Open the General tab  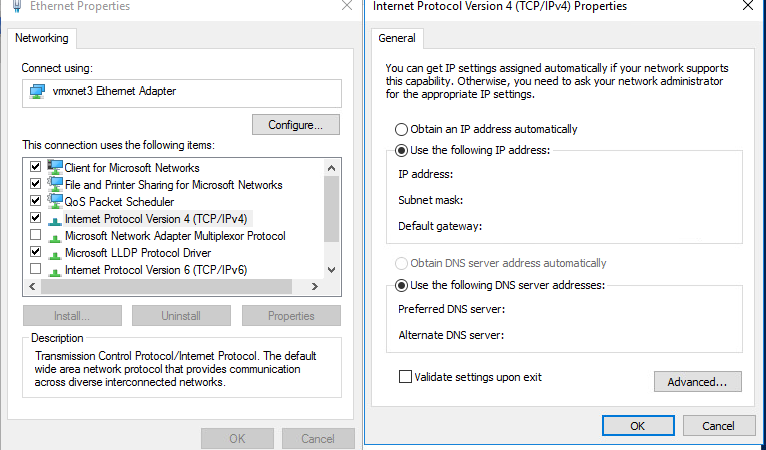[x=397, y=38]
